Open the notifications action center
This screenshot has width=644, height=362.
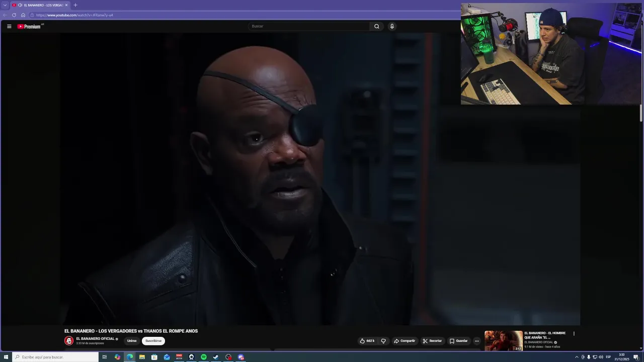[636, 357]
